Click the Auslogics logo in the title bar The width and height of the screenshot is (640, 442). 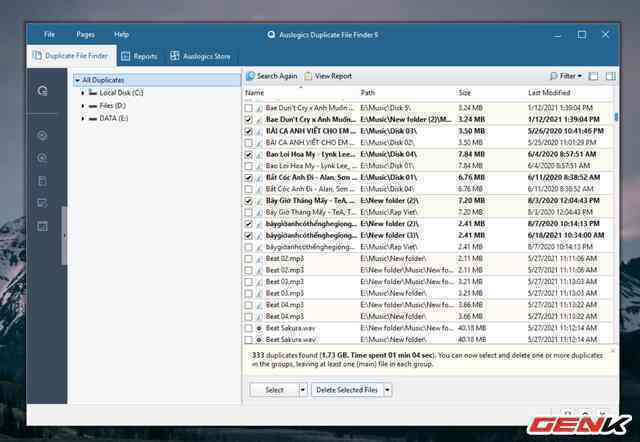click(x=271, y=35)
